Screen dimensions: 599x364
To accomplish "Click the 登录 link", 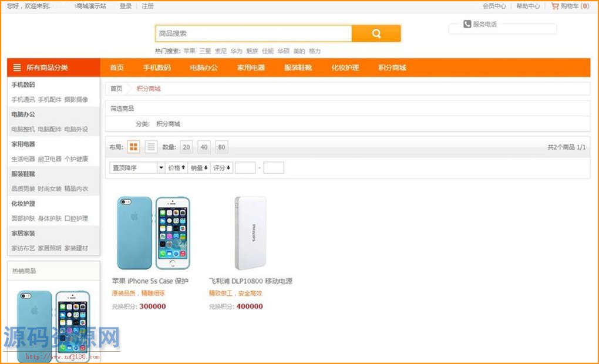I will (x=125, y=6).
